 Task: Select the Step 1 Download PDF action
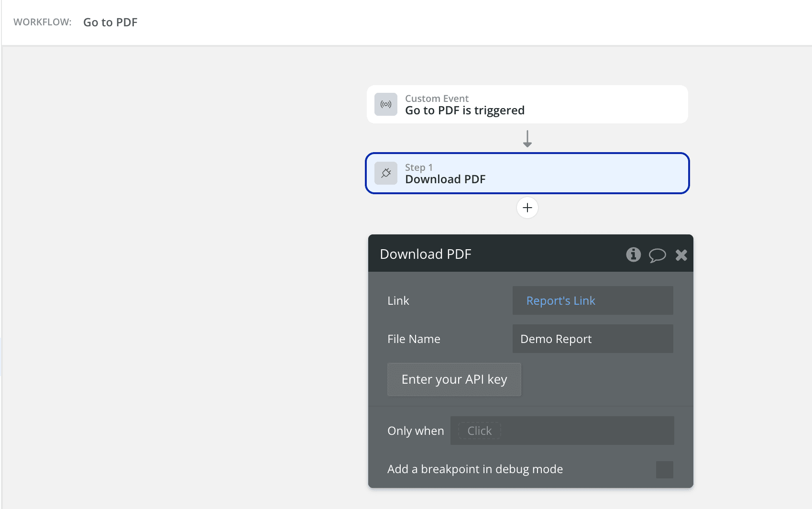coord(527,173)
